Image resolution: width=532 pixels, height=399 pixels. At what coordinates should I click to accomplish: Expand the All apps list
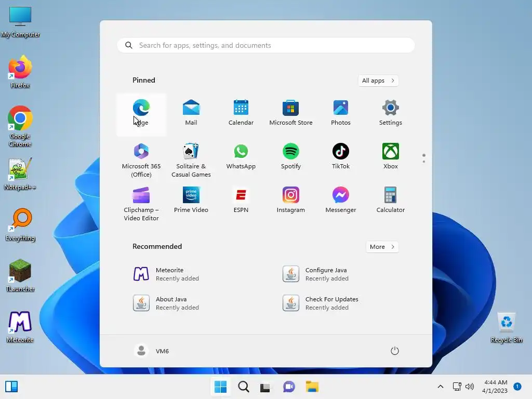point(378,81)
